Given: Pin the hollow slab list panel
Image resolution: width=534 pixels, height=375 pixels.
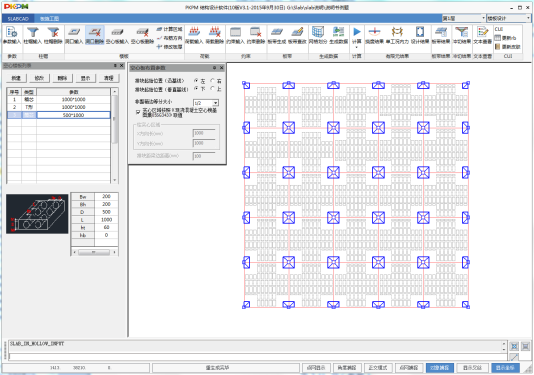Looking at the screenshot, I should click(x=115, y=65).
